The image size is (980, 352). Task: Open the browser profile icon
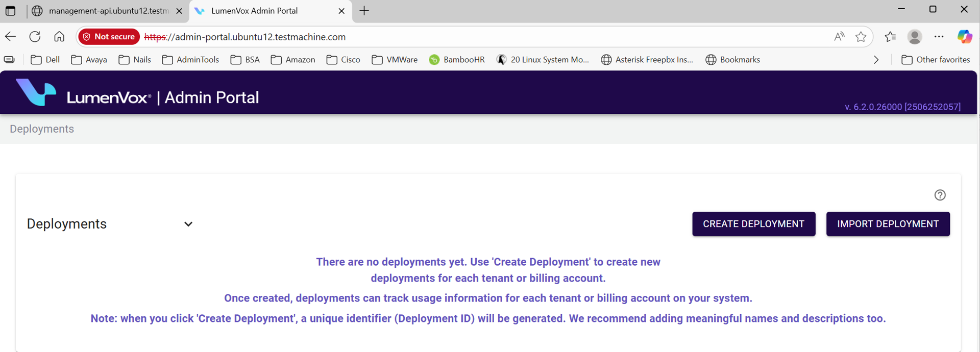[x=914, y=37]
